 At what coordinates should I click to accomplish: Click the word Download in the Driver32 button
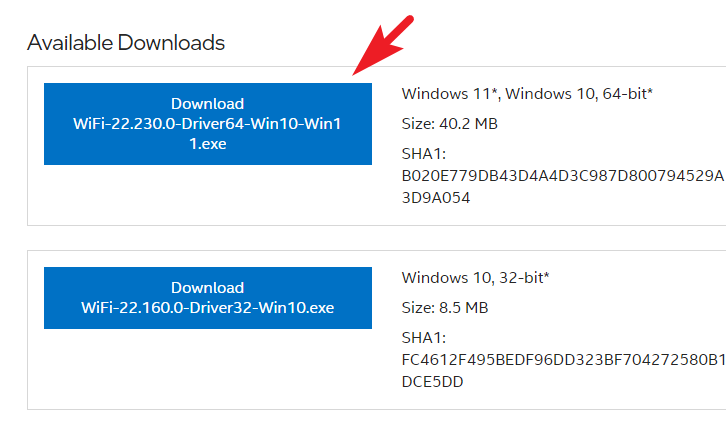(x=207, y=288)
